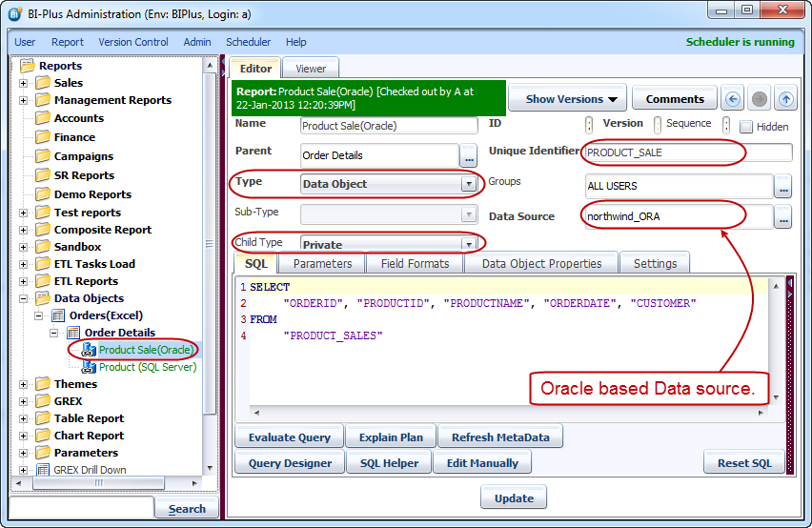
Task: Click the Product (SQL Server) data object icon
Action: tap(89, 367)
